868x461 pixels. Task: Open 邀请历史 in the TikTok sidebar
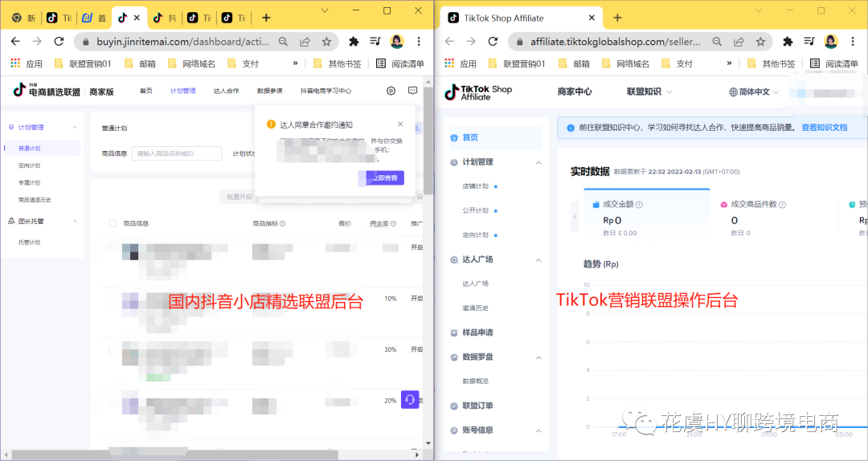(476, 308)
